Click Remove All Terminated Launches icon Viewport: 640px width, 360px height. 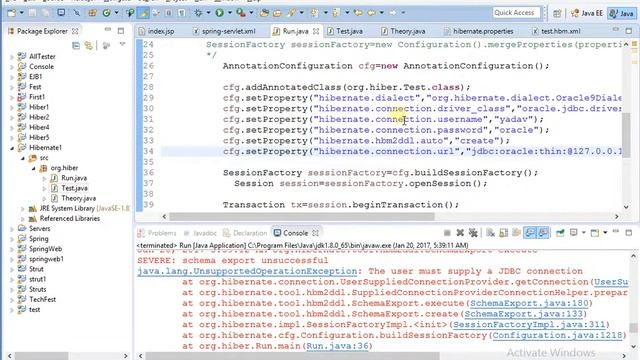tap(473, 233)
